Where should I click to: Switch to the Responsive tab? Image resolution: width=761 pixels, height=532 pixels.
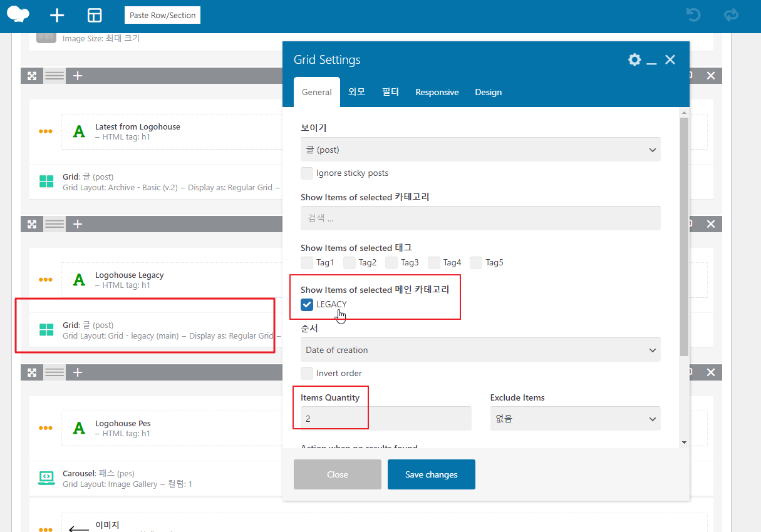437,92
